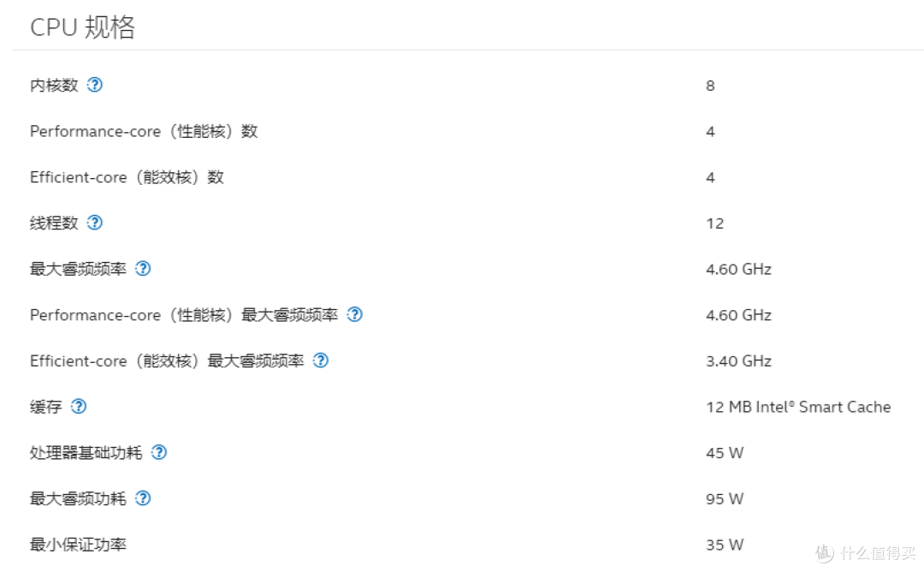This screenshot has height=572, width=924.
Task: Click the Performance-core（性能核）数 label
Action: tap(144, 131)
